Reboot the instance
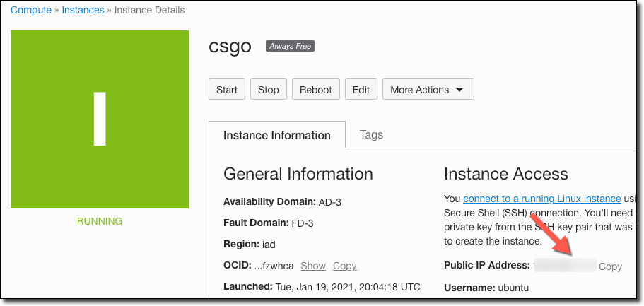 point(315,90)
